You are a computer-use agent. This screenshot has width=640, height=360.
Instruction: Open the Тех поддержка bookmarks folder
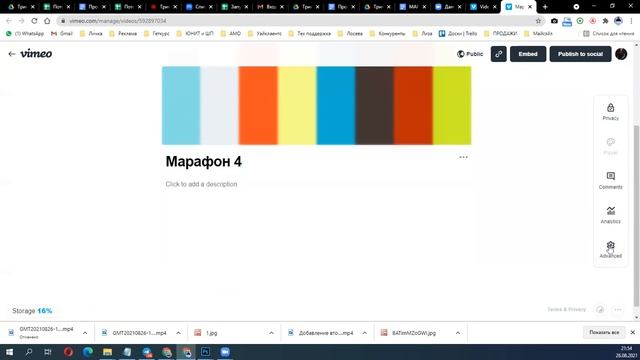tap(310, 33)
